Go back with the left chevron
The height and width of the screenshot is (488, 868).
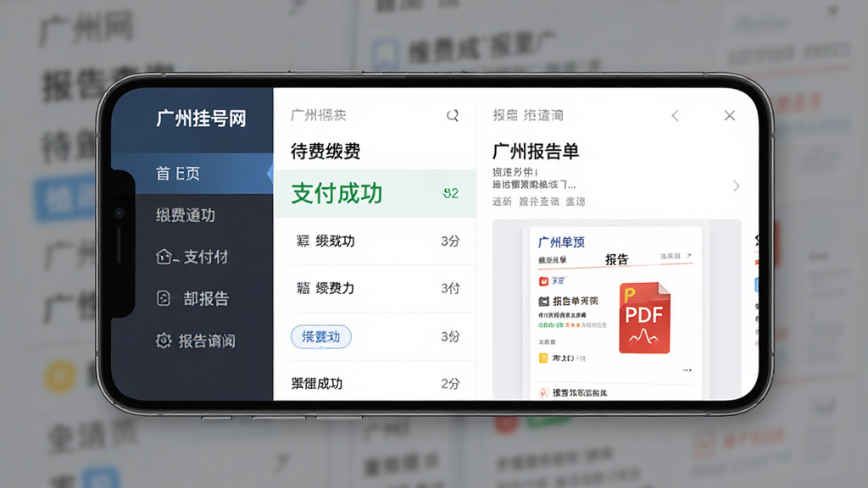click(675, 115)
